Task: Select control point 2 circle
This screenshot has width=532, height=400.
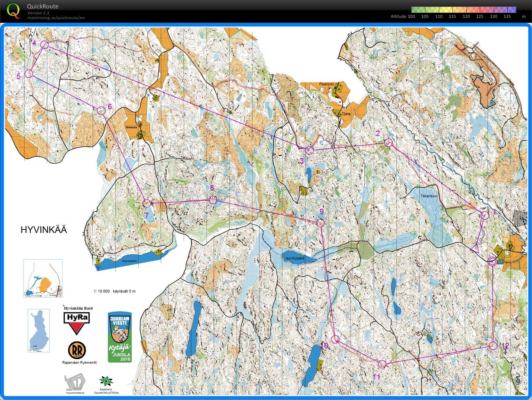Action: coord(388,142)
